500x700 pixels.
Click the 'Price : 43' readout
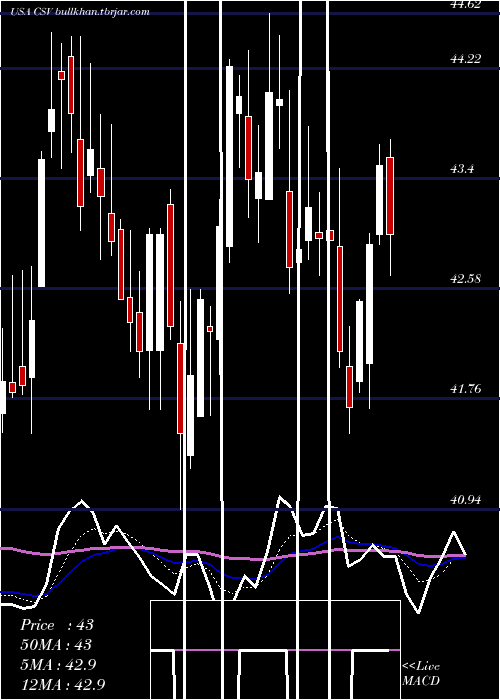(57, 625)
